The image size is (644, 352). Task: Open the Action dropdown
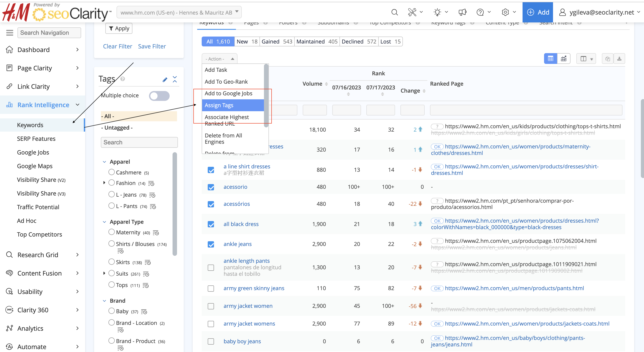coord(219,59)
